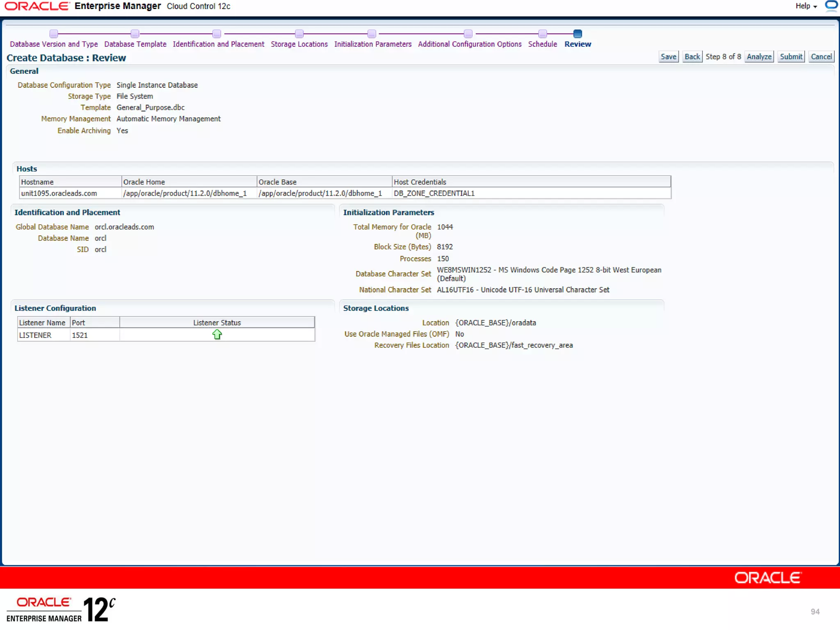Open the Storage Locations step label
Viewport: 840px width, 630px height.
[299, 44]
